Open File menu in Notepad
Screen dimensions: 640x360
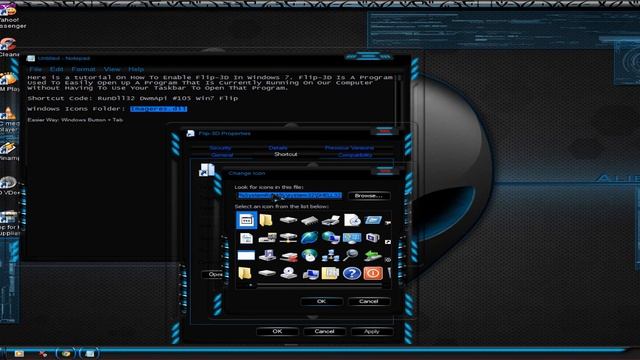[36, 69]
